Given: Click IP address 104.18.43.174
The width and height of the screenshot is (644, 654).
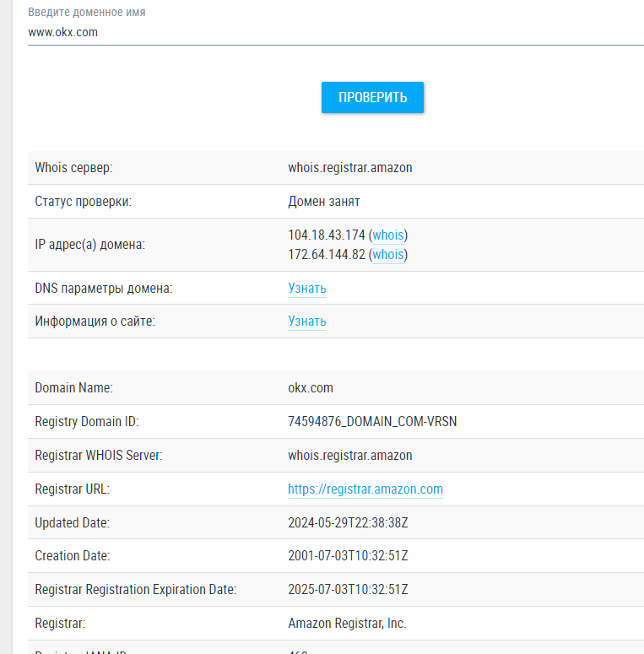Looking at the screenshot, I should (x=327, y=235).
